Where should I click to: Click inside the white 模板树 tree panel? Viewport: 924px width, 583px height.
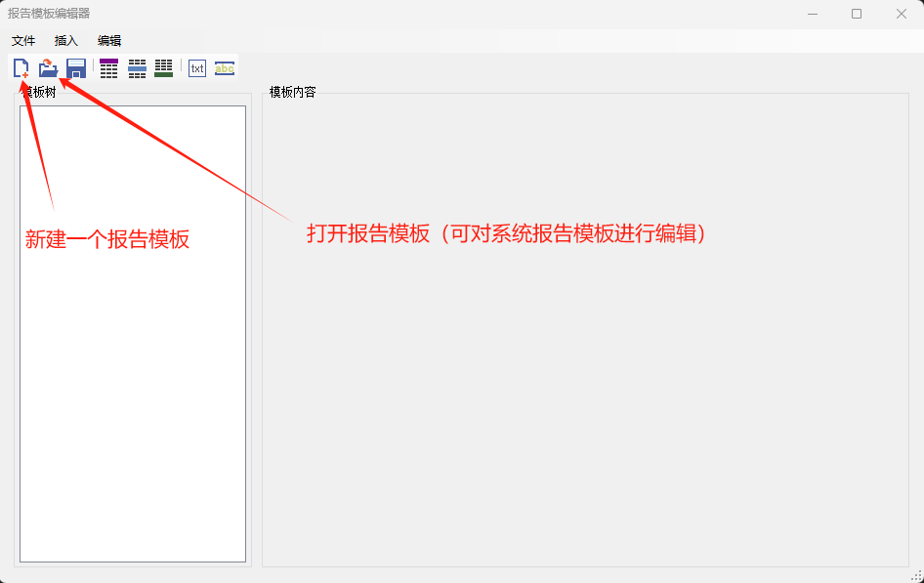(133, 334)
